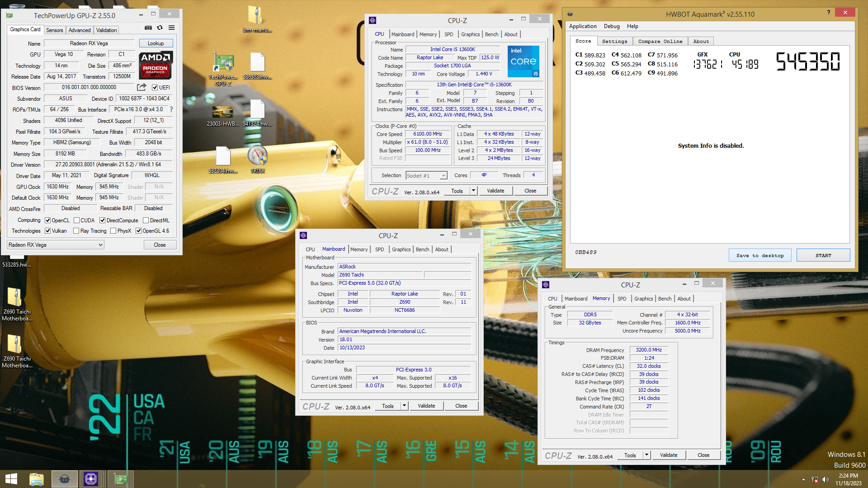Click the network tray icon
Viewport: 868px width, 488px height.
[x=815, y=479]
